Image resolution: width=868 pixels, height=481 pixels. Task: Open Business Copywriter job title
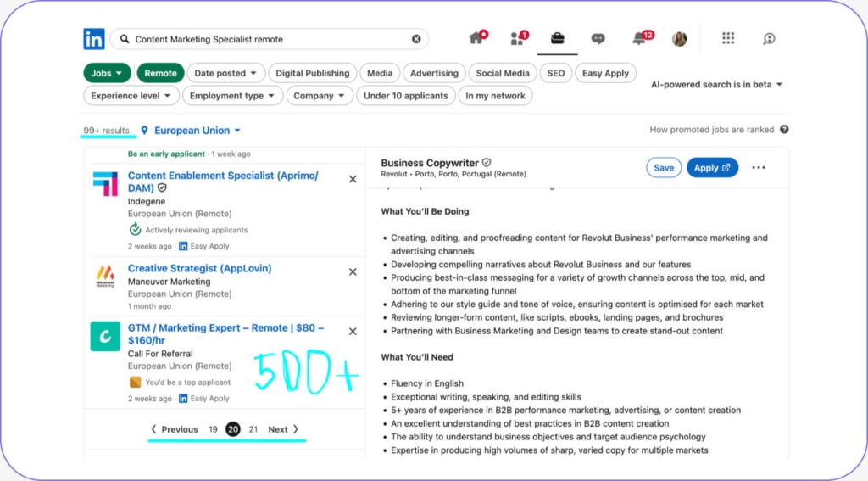click(x=430, y=162)
